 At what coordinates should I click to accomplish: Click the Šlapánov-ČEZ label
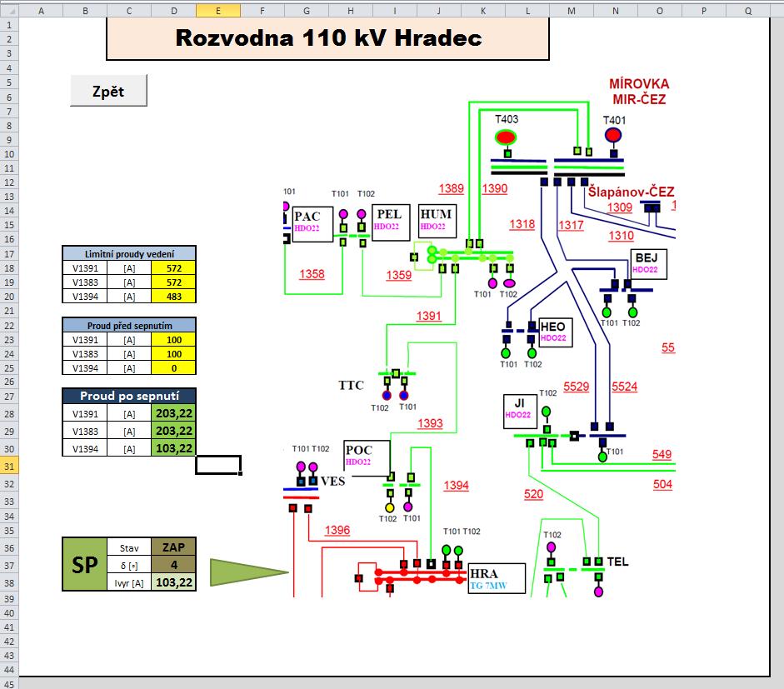tap(631, 192)
